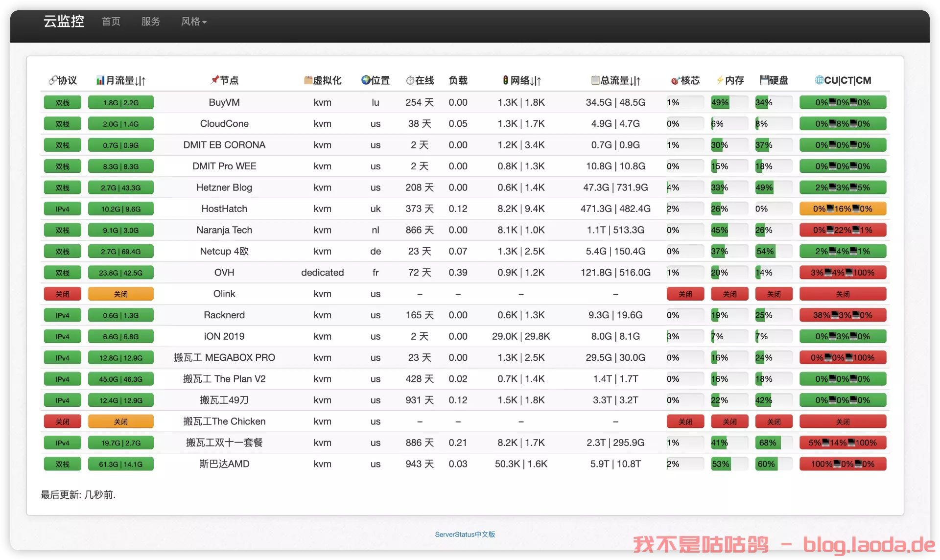
Task: Click the 云监控 brand title
Action: pos(64,22)
